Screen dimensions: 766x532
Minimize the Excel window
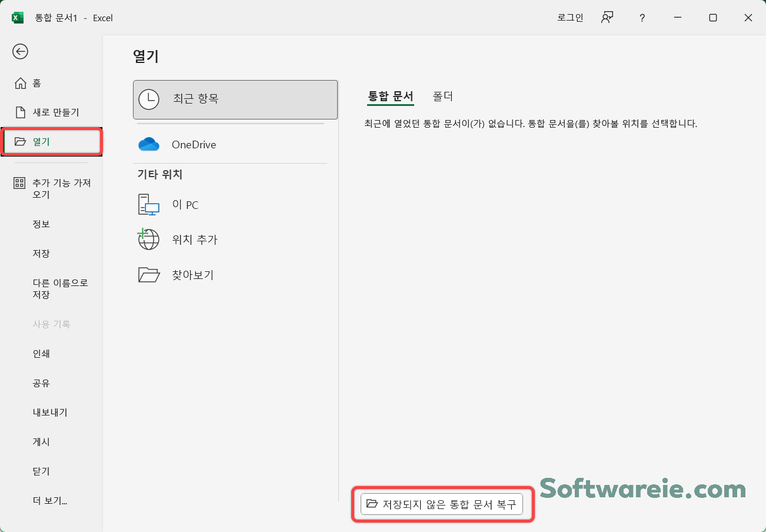[x=678, y=18]
